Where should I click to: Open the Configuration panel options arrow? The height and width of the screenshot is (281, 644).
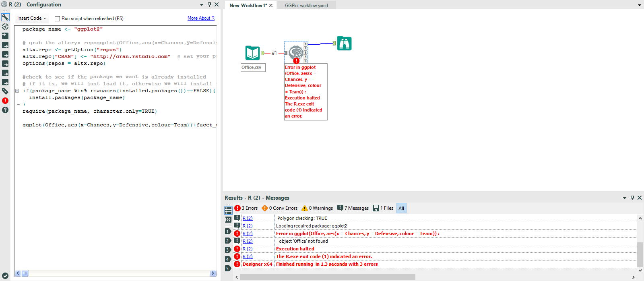click(x=202, y=5)
